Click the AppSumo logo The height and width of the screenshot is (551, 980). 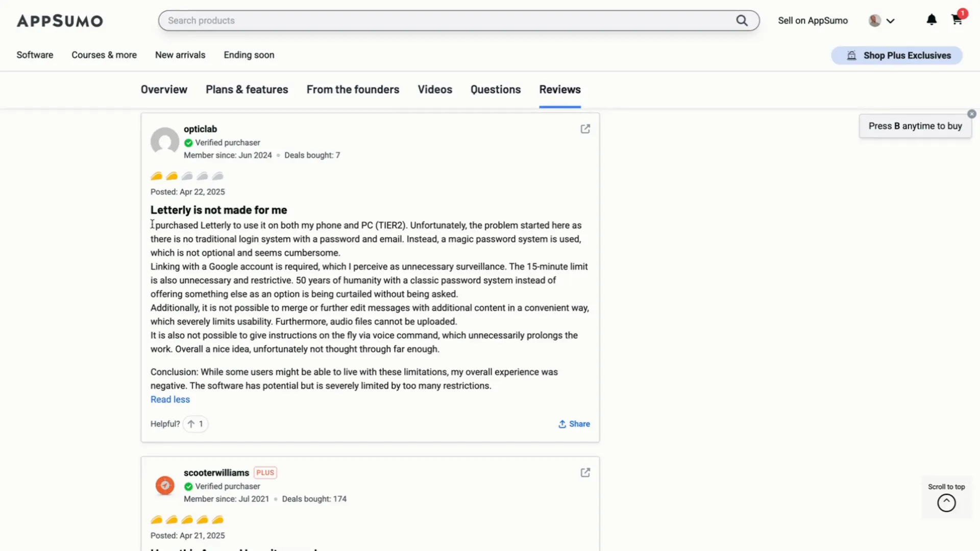coord(60,21)
